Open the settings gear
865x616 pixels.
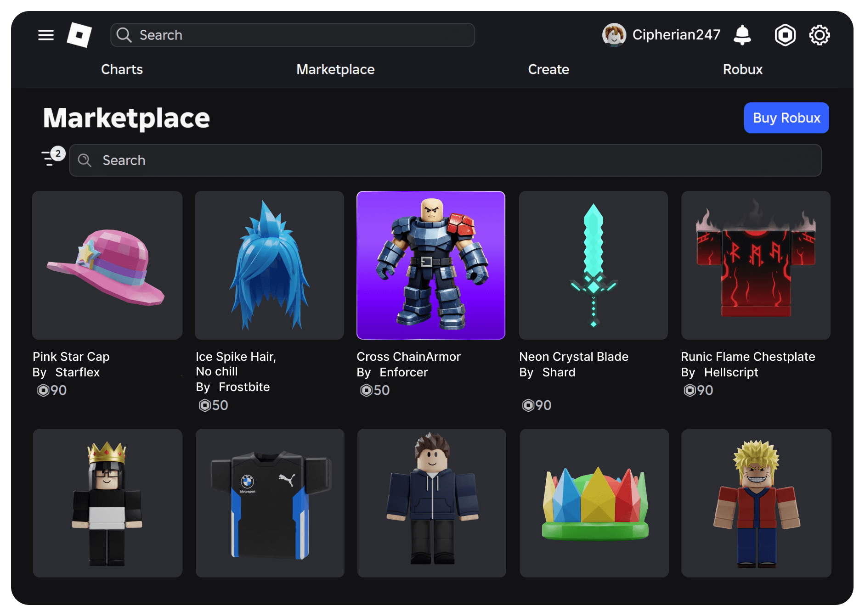click(819, 35)
